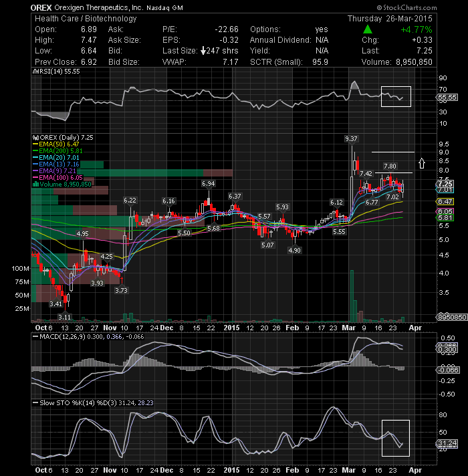Click the -0.066 histogram axis tag
Viewport: 468px width, 476px height.
click(x=448, y=370)
